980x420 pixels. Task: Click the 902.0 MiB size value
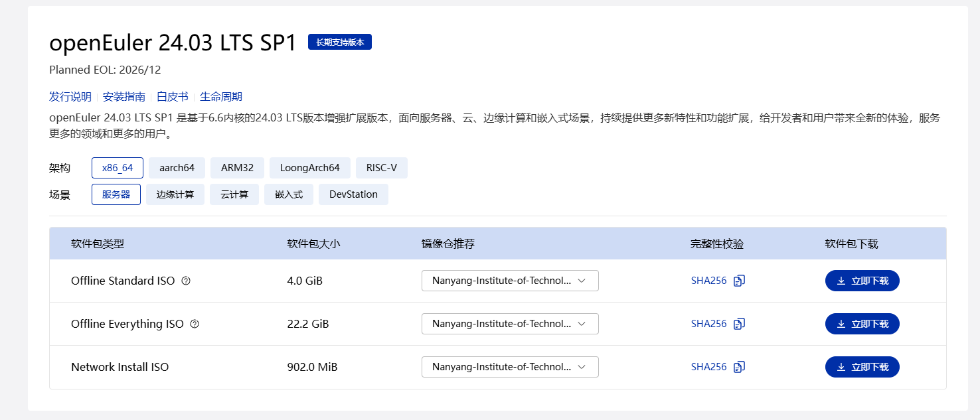click(312, 367)
